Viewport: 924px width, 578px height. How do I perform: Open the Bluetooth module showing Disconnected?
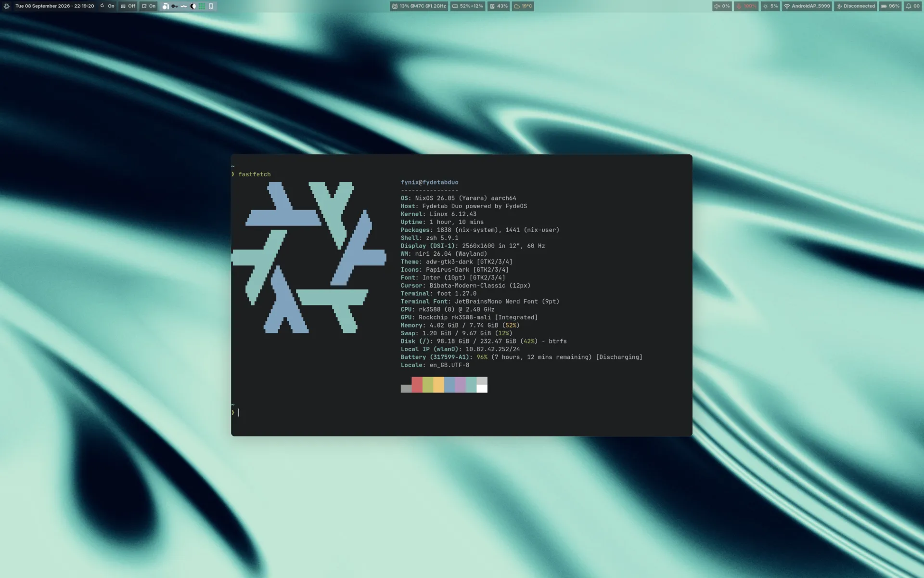(x=856, y=6)
